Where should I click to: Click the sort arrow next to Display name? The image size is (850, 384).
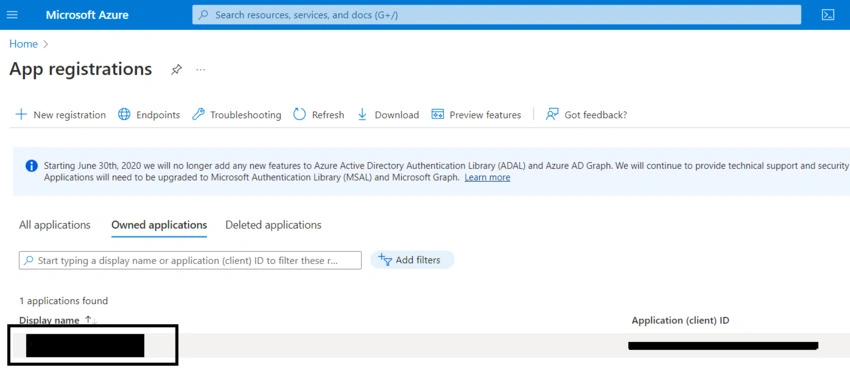89,321
